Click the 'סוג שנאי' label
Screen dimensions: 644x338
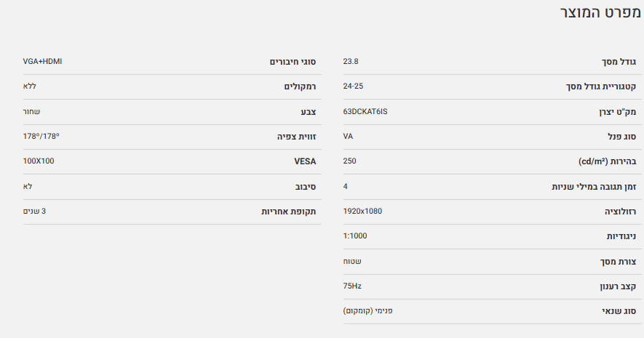coord(619,311)
